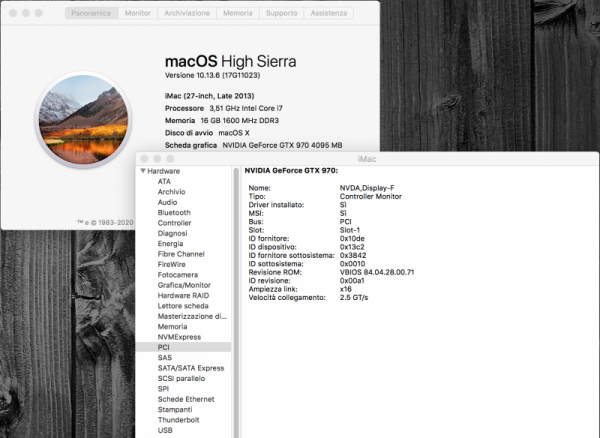Open the Archiviazione tab
This screenshot has width=600, height=438.
point(187,13)
